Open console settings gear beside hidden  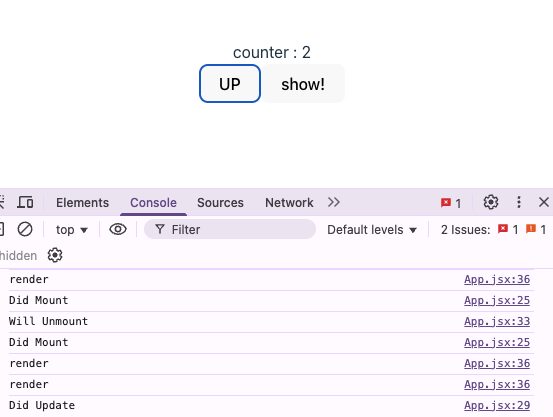click(55, 255)
